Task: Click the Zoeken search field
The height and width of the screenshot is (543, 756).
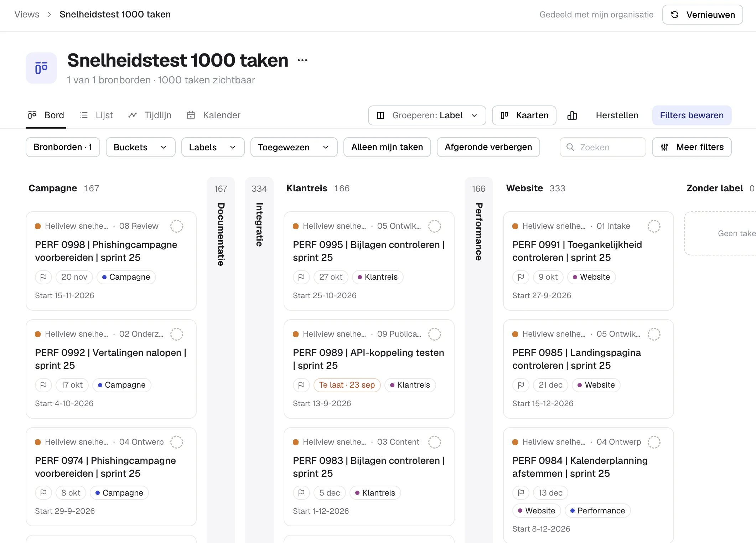Action: pyautogui.click(x=603, y=147)
